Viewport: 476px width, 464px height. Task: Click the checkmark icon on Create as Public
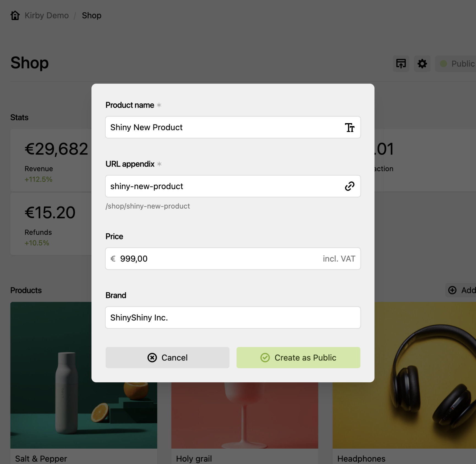point(265,358)
